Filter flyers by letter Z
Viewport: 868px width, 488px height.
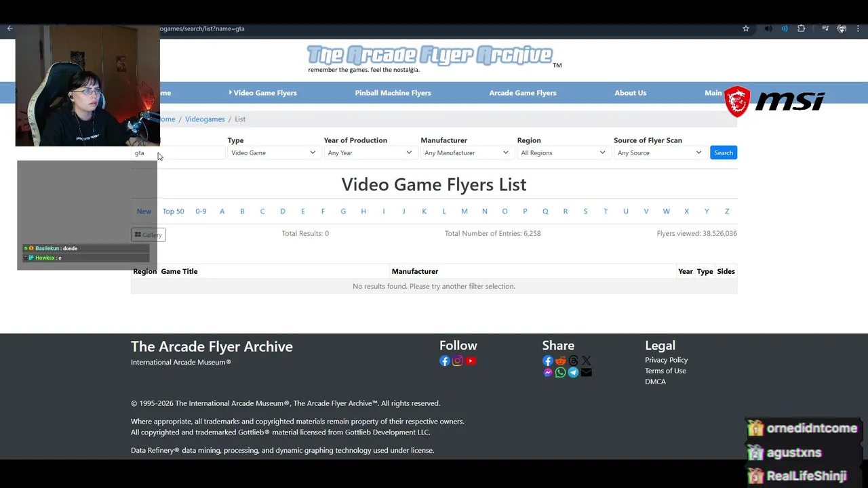[727, 211]
